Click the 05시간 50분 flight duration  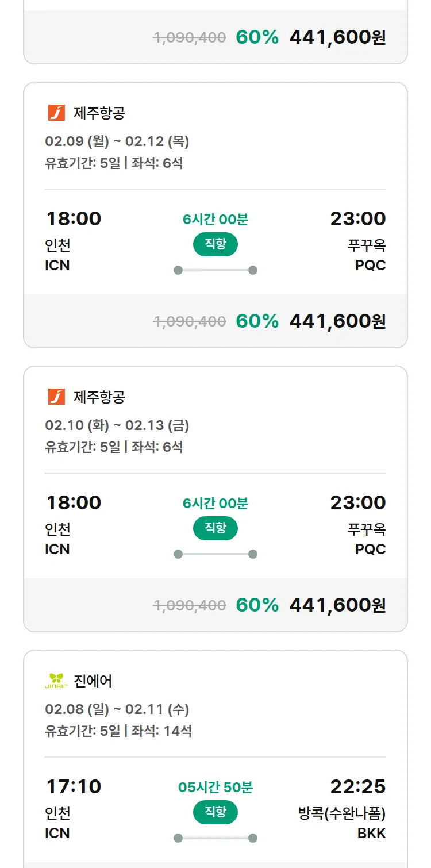click(x=215, y=788)
